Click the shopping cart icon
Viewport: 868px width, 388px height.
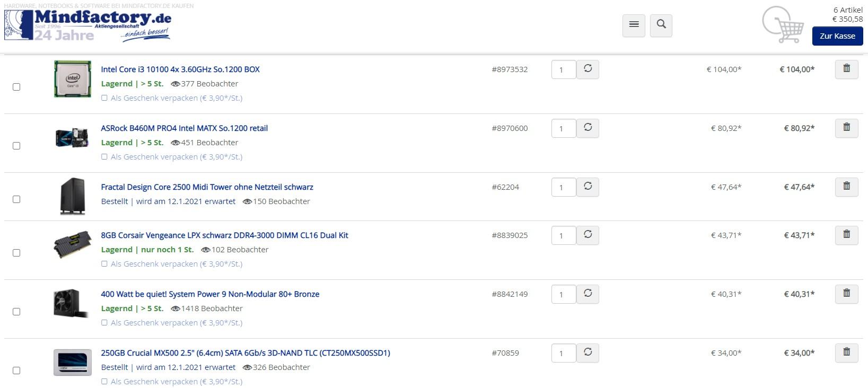point(783,24)
